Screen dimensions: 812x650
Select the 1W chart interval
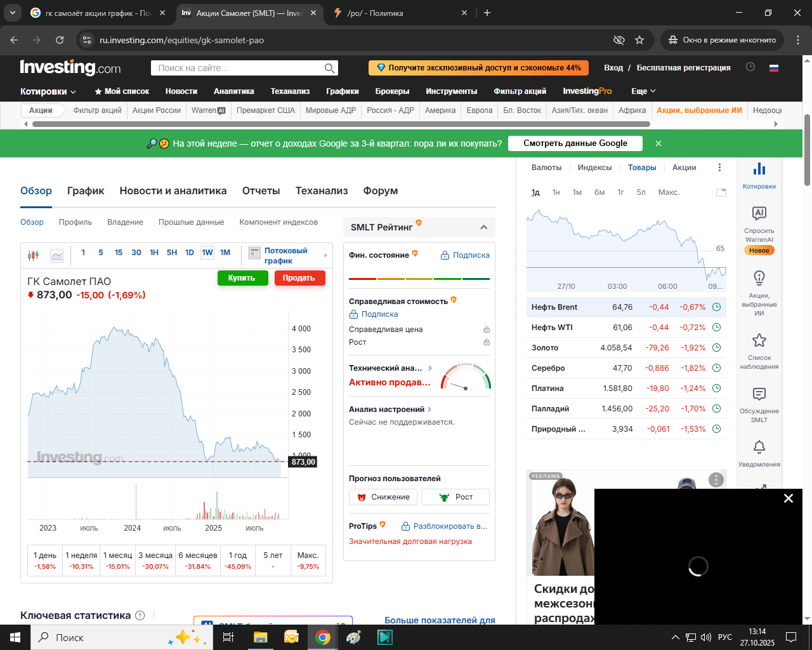[207, 253]
